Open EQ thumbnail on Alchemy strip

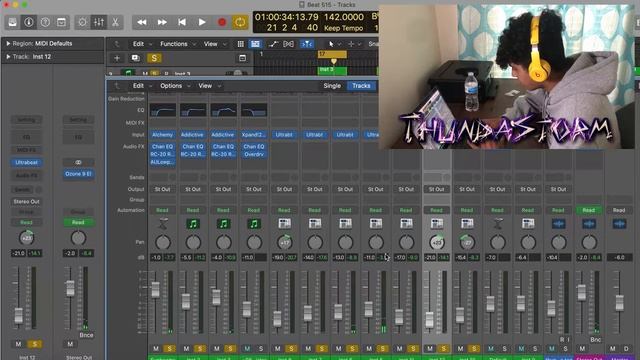pos(162,110)
